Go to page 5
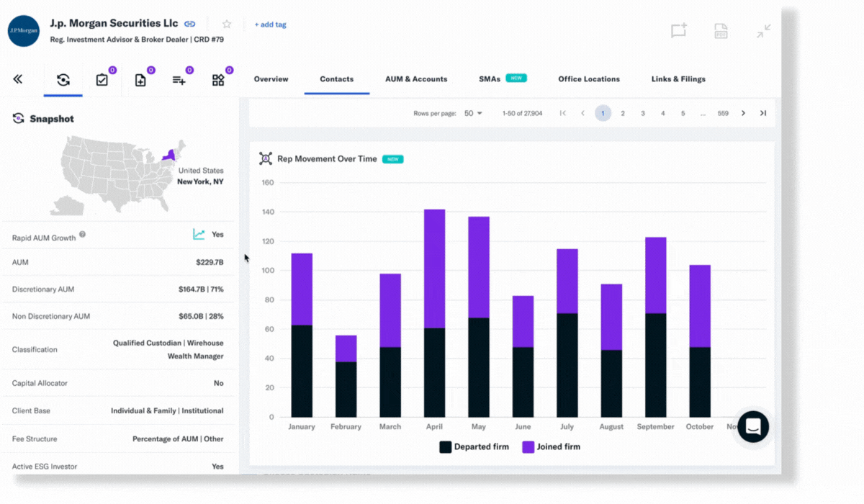864x504 pixels. (x=683, y=113)
